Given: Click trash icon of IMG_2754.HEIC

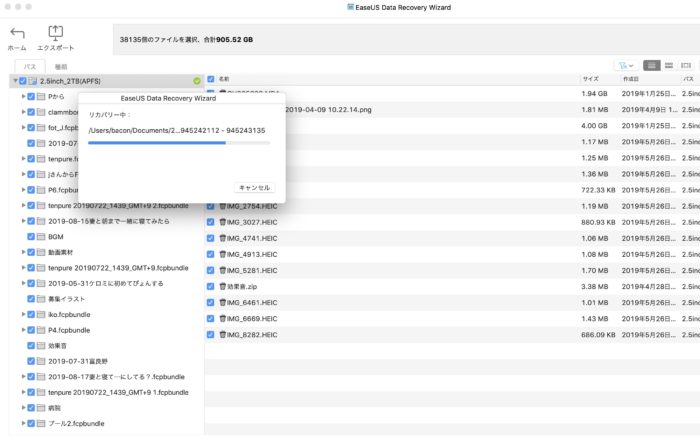Looking at the screenshot, I should (x=223, y=206).
